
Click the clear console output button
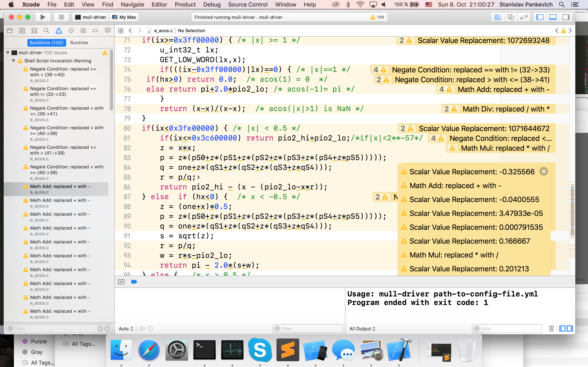pyautogui.click(x=551, y=328)
